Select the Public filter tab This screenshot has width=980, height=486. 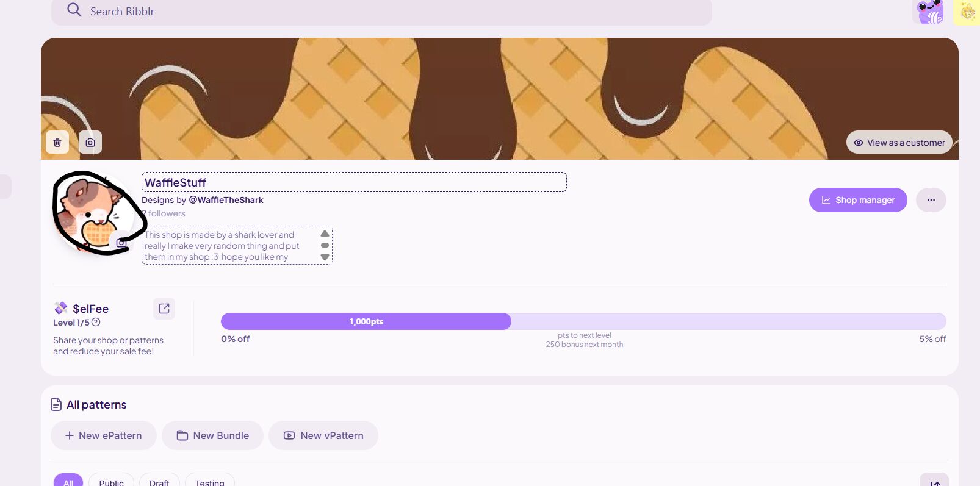111,481
